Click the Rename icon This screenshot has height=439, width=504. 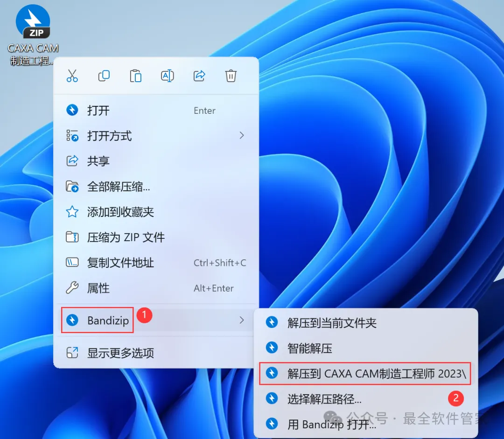pos(167,76)
